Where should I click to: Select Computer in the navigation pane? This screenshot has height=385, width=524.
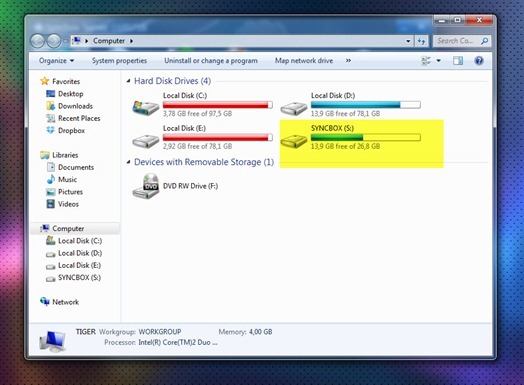coord(68,229)
